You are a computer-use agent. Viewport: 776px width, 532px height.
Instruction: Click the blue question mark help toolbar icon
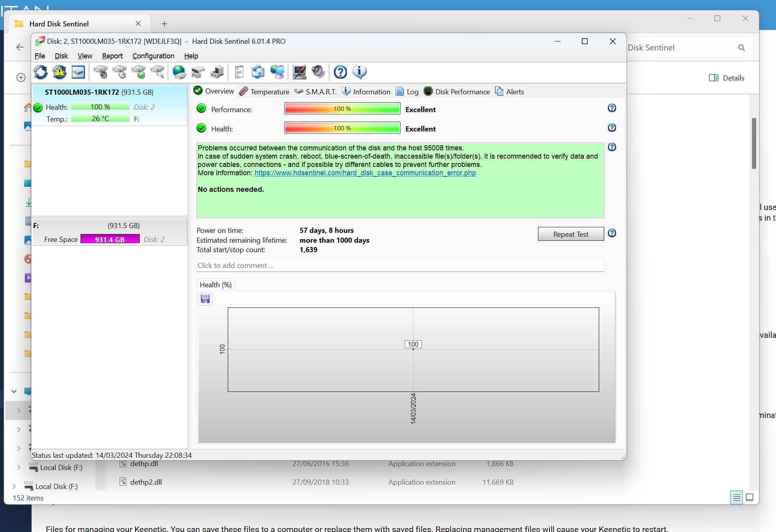(340, 72)
